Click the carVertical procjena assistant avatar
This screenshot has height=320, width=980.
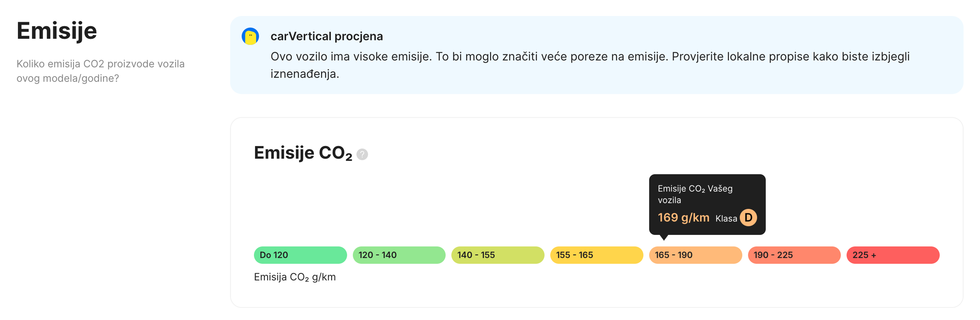pos(251,36)
